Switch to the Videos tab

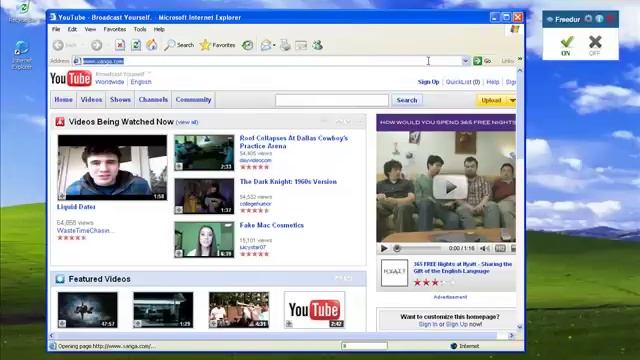point(91,100)
